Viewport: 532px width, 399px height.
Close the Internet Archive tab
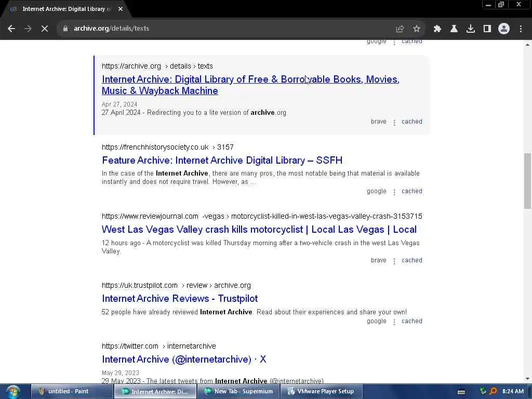[x=121, y=9]
